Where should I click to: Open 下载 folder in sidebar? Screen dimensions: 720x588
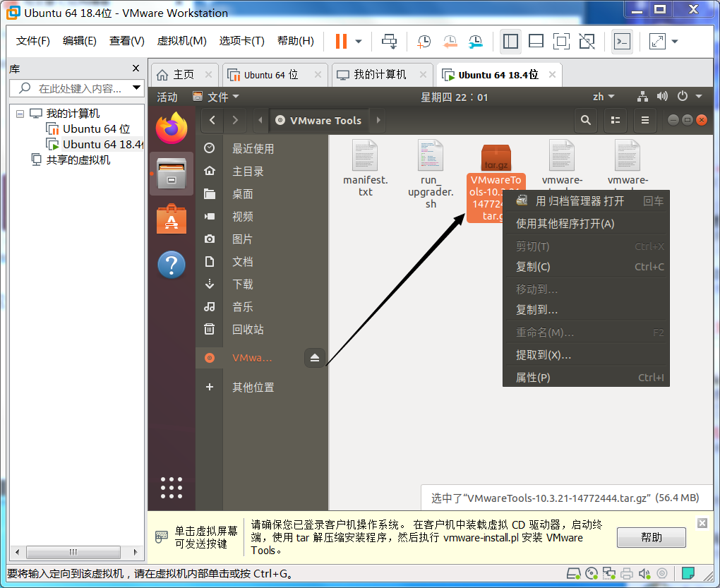(x=262, y=284)
